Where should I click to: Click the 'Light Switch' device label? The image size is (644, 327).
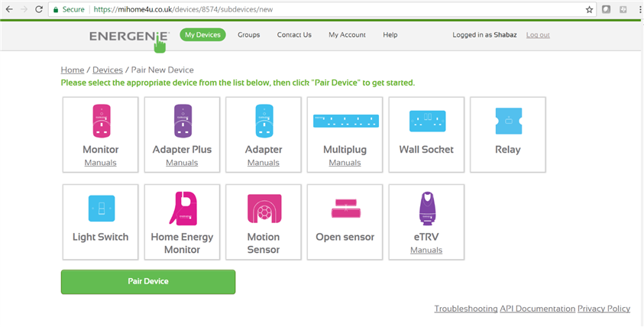pyautogui.click(x=101, y=237)
